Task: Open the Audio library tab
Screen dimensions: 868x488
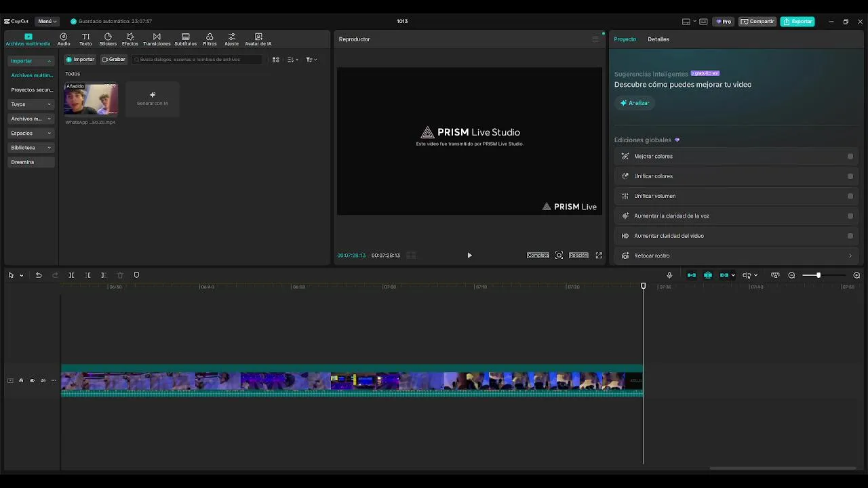Action: pyautogui.click(x=64, y=39)
